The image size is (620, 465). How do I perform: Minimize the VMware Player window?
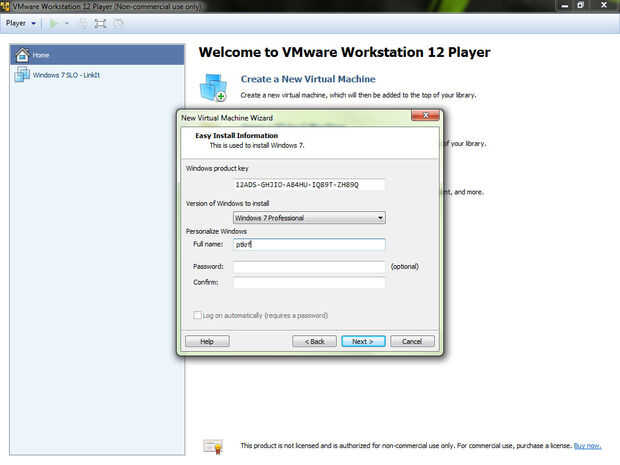(565, 6)
